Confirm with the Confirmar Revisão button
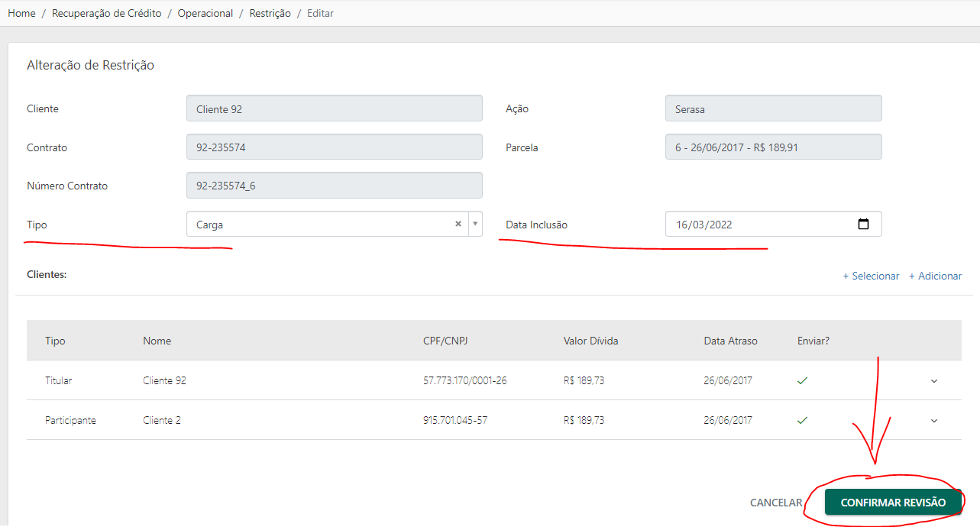 tap(893, 503)
